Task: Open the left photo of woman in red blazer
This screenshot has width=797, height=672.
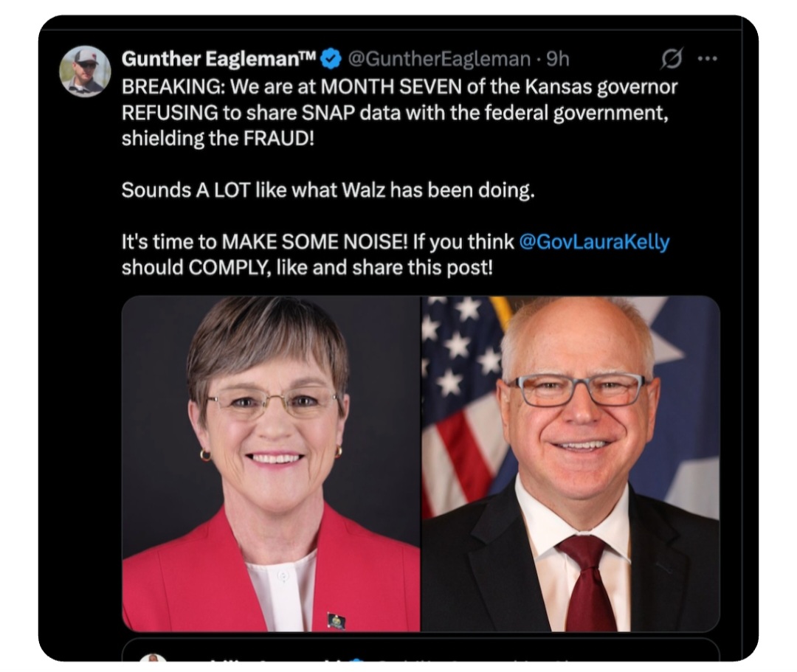Action: 271,464
